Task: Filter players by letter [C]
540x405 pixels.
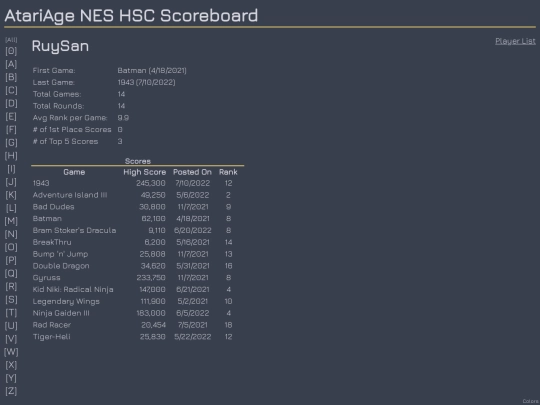Action: (x=11, y=90)
